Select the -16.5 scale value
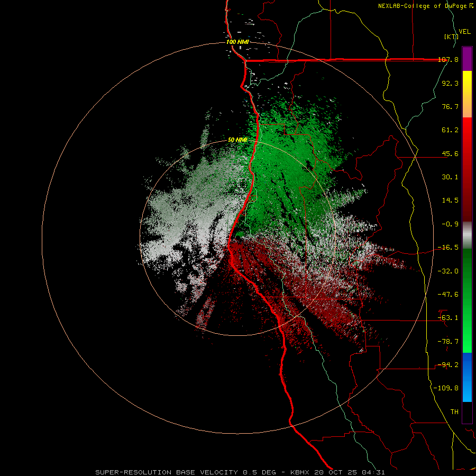 tap(448, 248)
